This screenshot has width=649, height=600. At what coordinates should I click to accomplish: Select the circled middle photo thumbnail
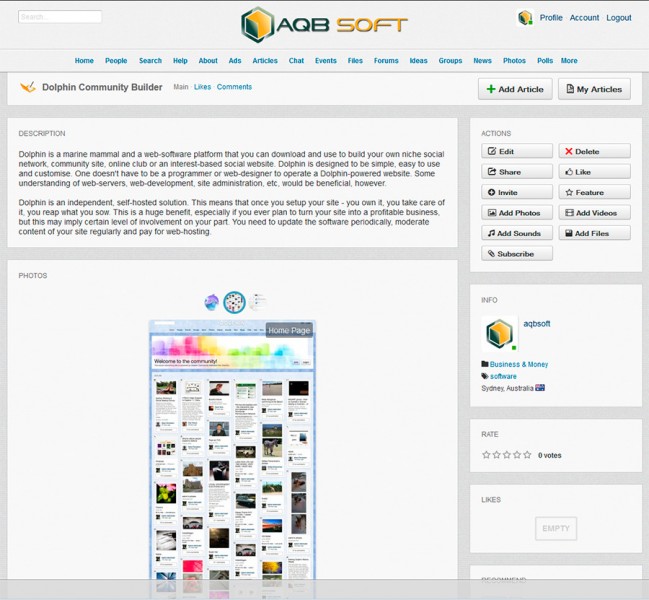coord(234,302)
